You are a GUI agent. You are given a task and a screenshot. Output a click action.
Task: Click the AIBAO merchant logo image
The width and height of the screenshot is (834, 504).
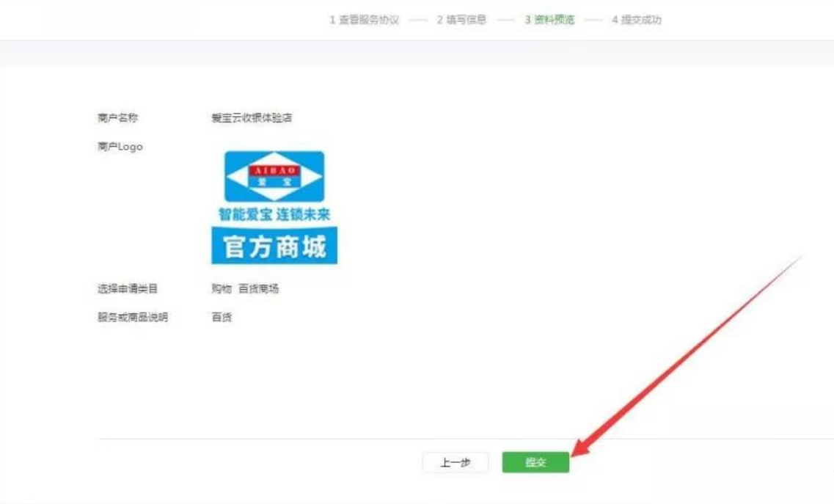[x=274, y=208]
